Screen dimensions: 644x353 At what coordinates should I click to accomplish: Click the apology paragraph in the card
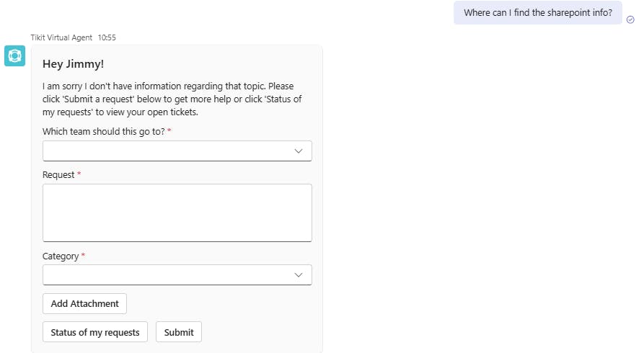[x=172, y=99]
